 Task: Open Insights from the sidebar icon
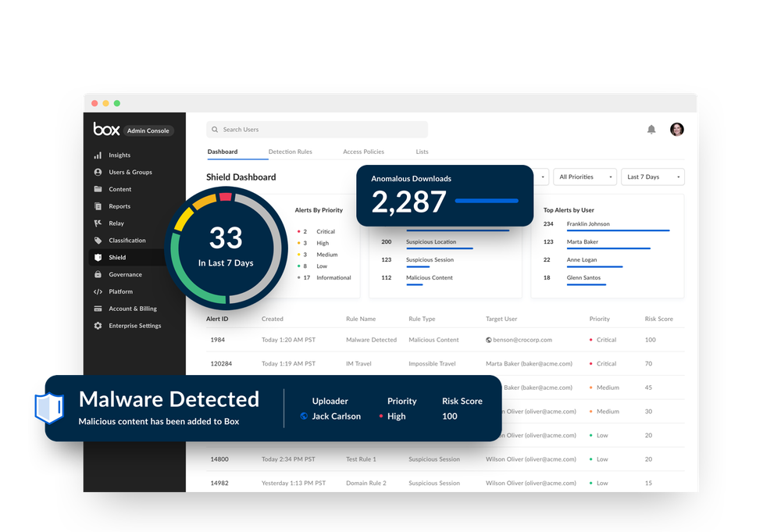[x=96, y=155]
